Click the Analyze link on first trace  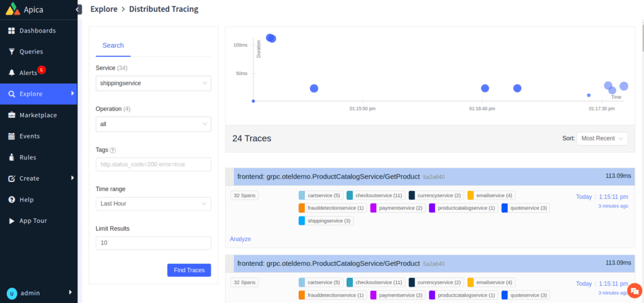tap(240, 239)
